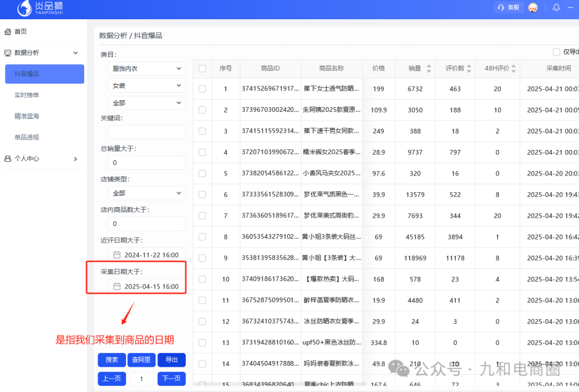Open the 服饰内衣 category dropdown
Image resolution: width=579 pixels, height=392 pixels.
pyautogui.click(x=146, y=68)
